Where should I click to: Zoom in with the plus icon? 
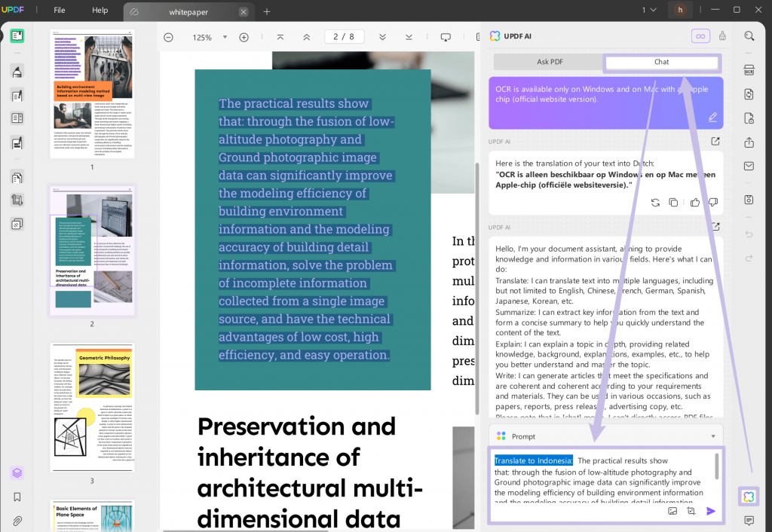click(x=244, y=38)
